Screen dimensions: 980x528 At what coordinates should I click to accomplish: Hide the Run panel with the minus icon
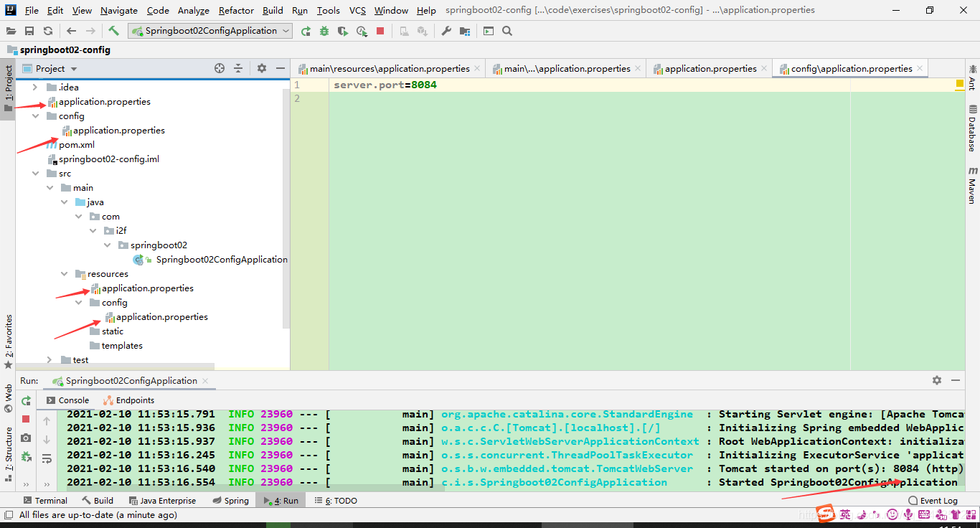pos(956,380)
